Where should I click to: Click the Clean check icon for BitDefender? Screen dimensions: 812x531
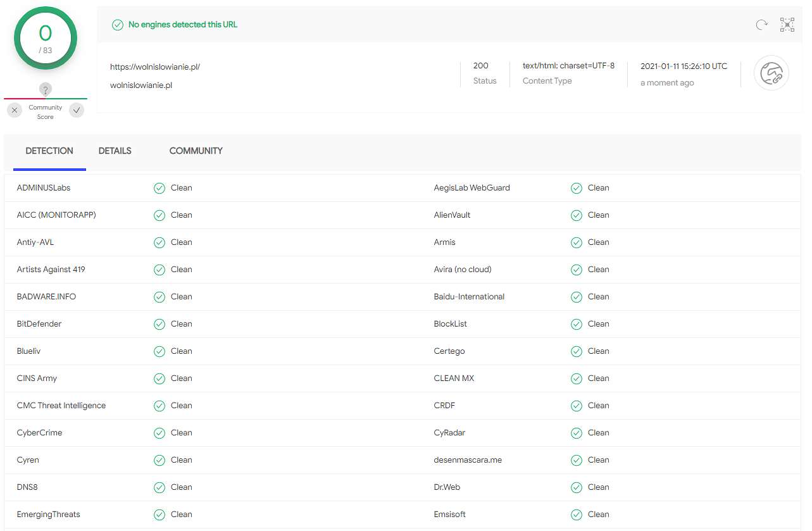pos(159,324)
